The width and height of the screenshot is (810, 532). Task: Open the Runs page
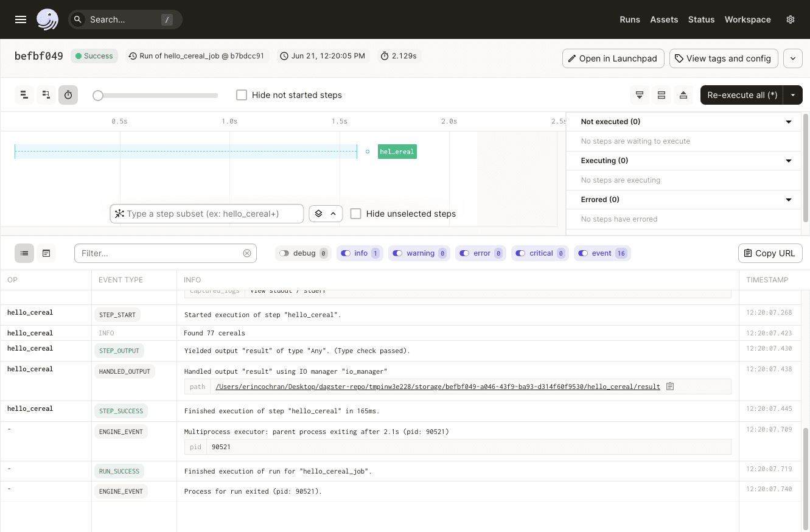click(630, 19)
